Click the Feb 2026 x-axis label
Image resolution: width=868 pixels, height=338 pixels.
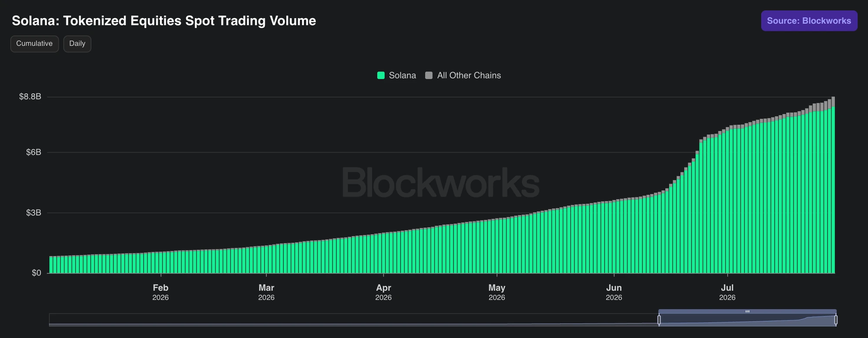[x=161, y=292]
